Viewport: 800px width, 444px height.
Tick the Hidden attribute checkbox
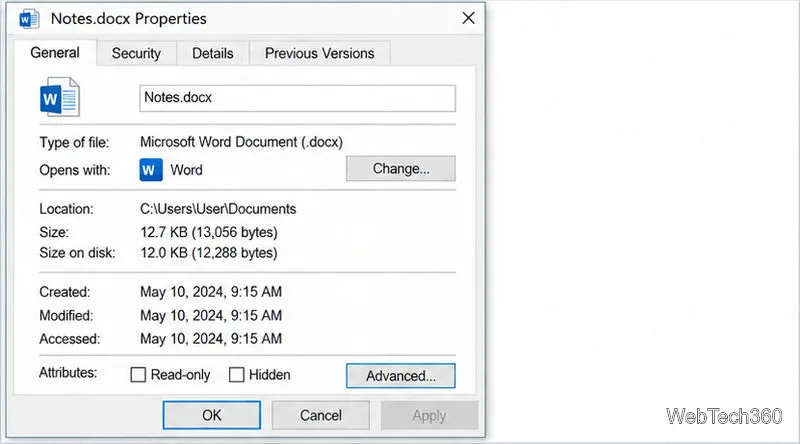coord(237,375)
